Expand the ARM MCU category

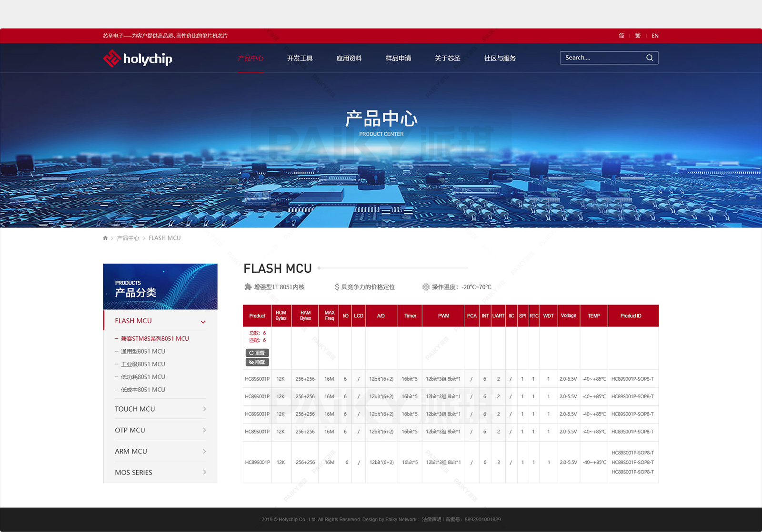(204, 451)
